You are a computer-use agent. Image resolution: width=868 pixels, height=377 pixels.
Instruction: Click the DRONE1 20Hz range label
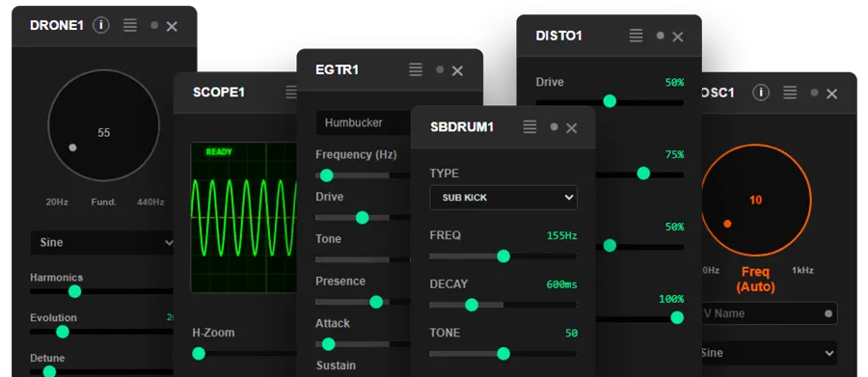pyautogui.click(x=57, y=202)
